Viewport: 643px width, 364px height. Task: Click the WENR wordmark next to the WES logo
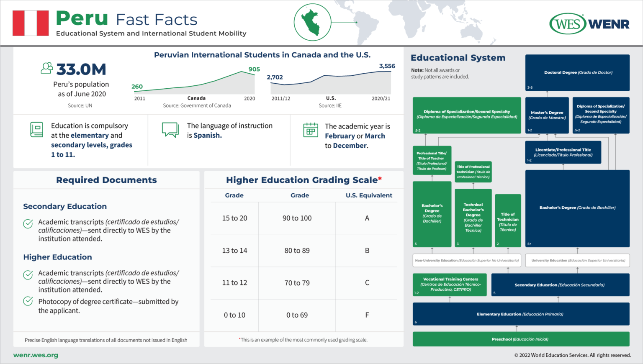610,23
